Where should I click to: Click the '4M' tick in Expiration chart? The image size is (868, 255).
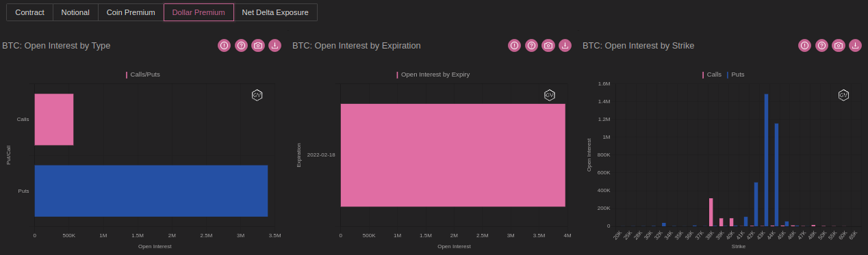[x=567, y=235]
